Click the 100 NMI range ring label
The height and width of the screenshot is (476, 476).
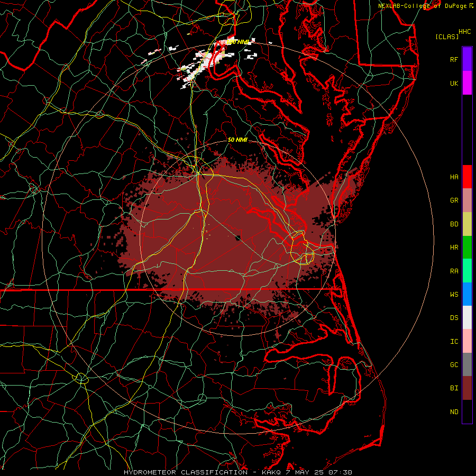[239, 42]
